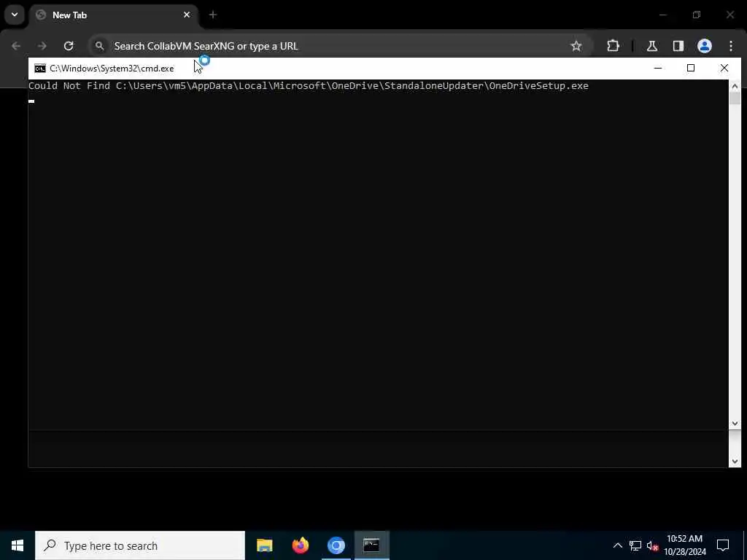This screenshot has height=560, width=747.
Task: Minimize the cmd.exe window
Action: pos(658,68)
